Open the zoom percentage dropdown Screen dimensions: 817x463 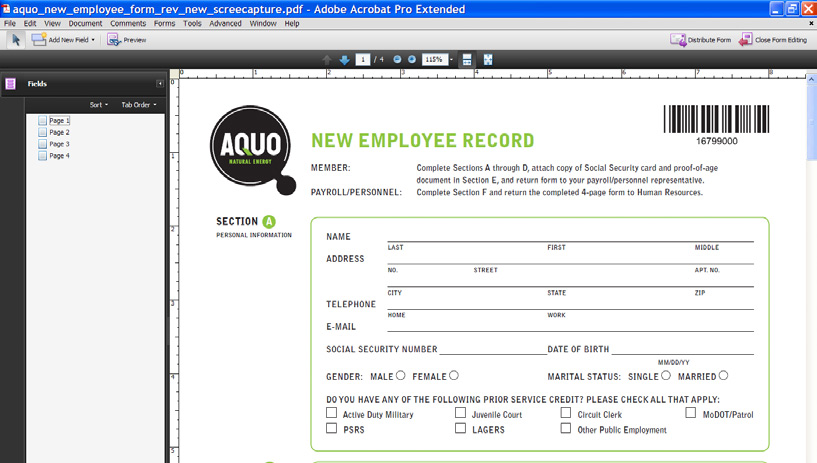(x=451, y=60)
